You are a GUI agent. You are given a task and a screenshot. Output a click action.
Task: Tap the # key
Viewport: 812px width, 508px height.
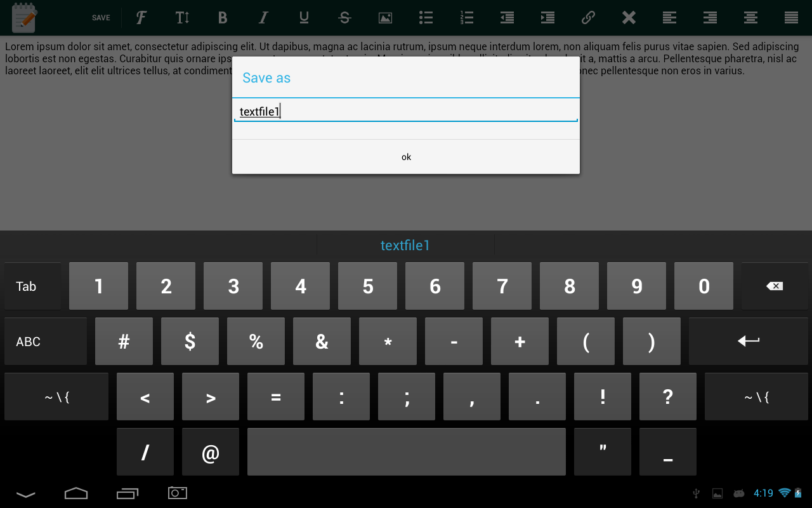[124, 342]
